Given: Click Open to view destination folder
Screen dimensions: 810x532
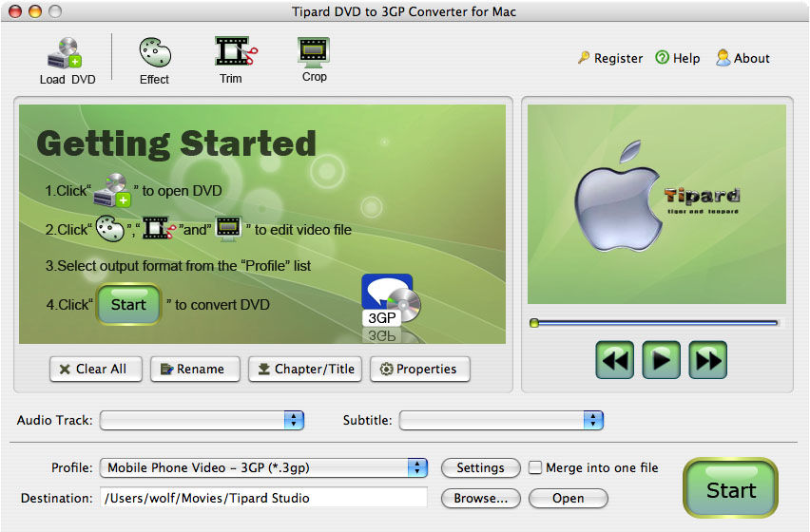Looking at the screenshot, I should [569, 498].
